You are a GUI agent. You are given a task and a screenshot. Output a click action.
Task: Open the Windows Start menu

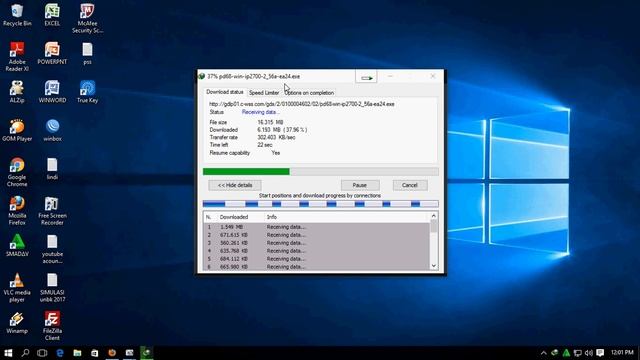coord(8,353)
